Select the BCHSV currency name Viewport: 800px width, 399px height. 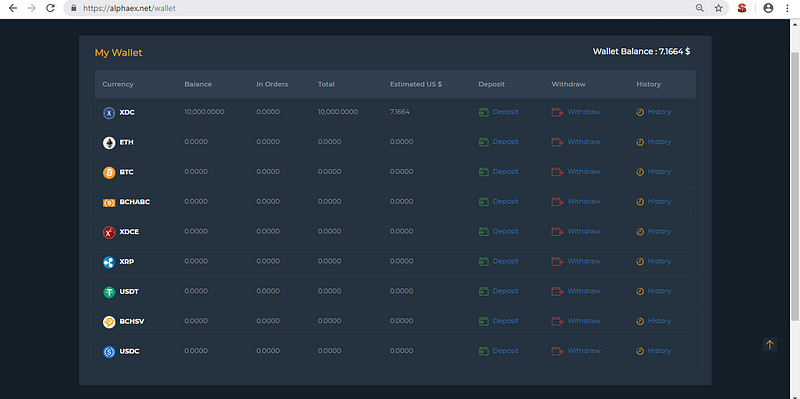[x=132, y=321]
